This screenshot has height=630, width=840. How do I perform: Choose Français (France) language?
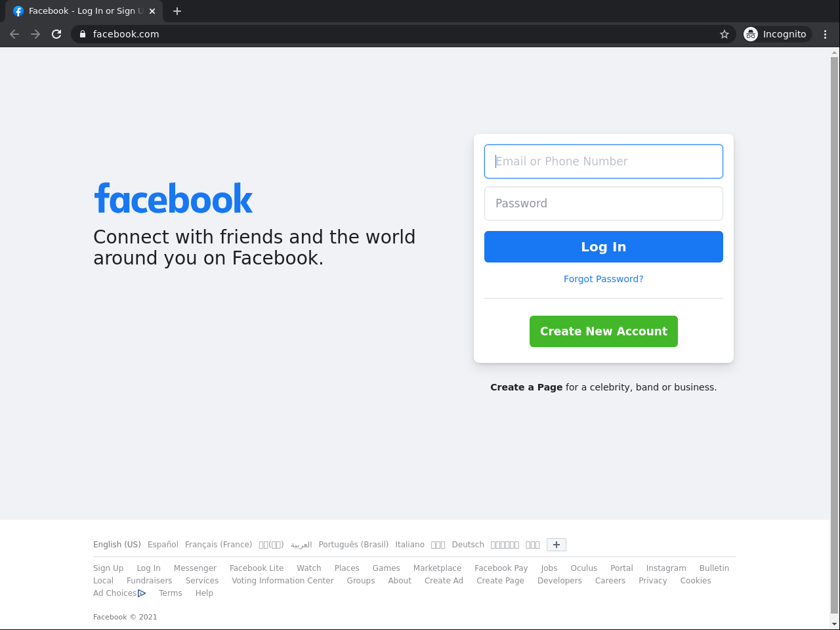[219, 545]
